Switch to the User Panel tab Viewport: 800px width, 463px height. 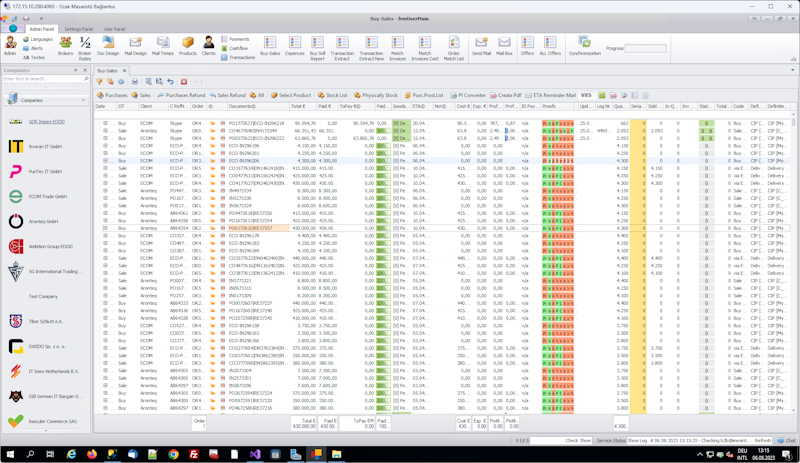click(114, 29)
